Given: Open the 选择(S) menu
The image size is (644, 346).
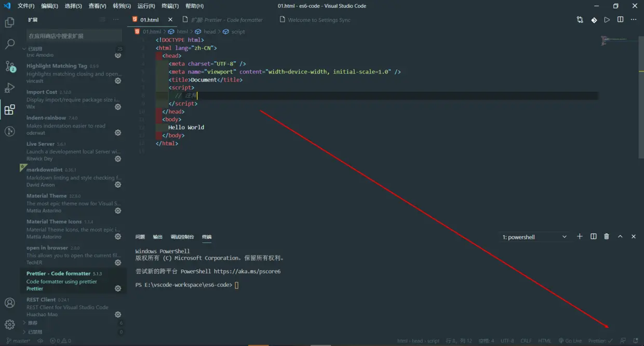Looking at the screenshot, I should click(73, 6).
